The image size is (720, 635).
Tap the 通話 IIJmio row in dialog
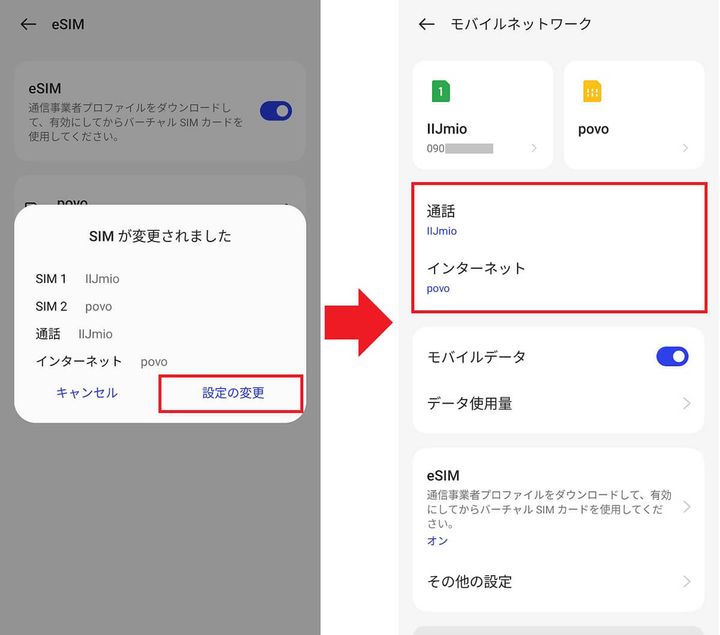coord(73,334)
